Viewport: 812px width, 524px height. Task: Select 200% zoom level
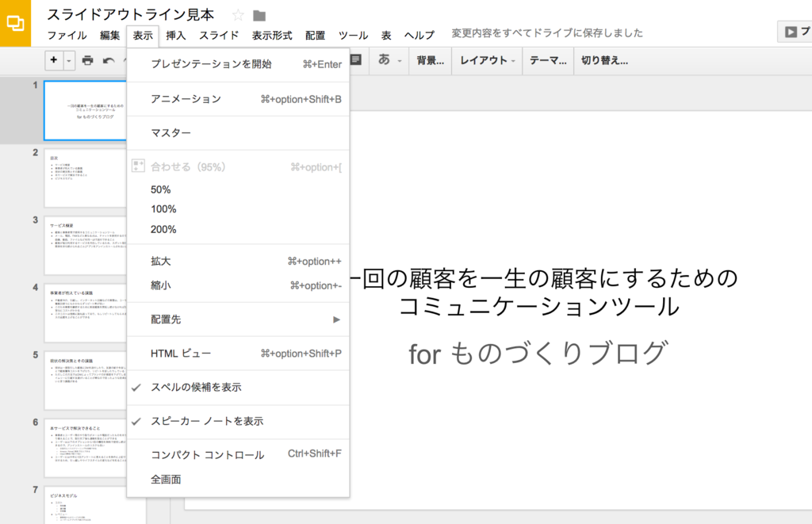point(238,229)
